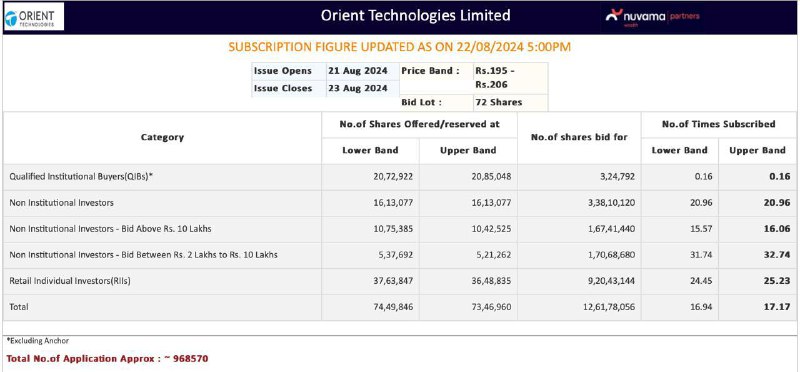The width and height of the screenshot is (800, 372).
Task: Select the Qualified Institutional Buyers row label
Action: (x=81, y=177)
